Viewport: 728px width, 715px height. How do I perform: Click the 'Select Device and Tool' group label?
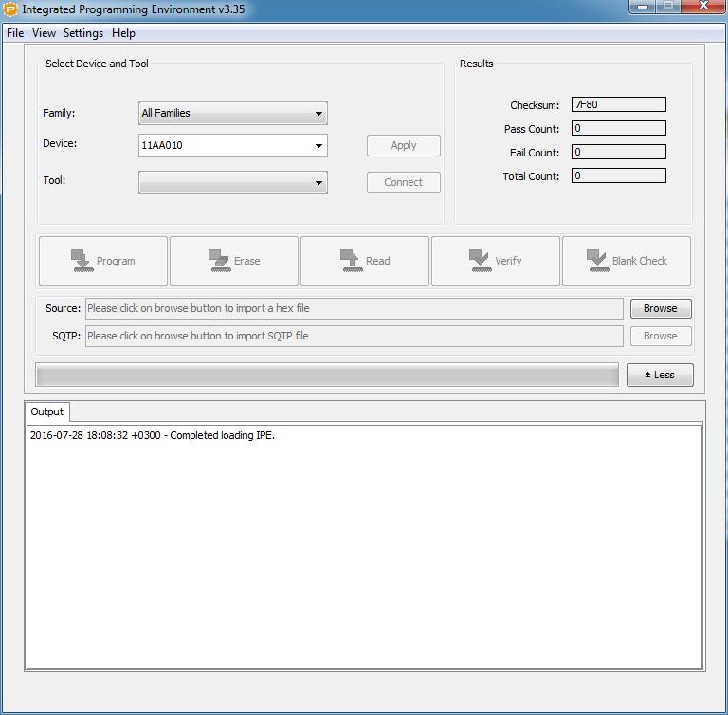[x=97, y=64]
